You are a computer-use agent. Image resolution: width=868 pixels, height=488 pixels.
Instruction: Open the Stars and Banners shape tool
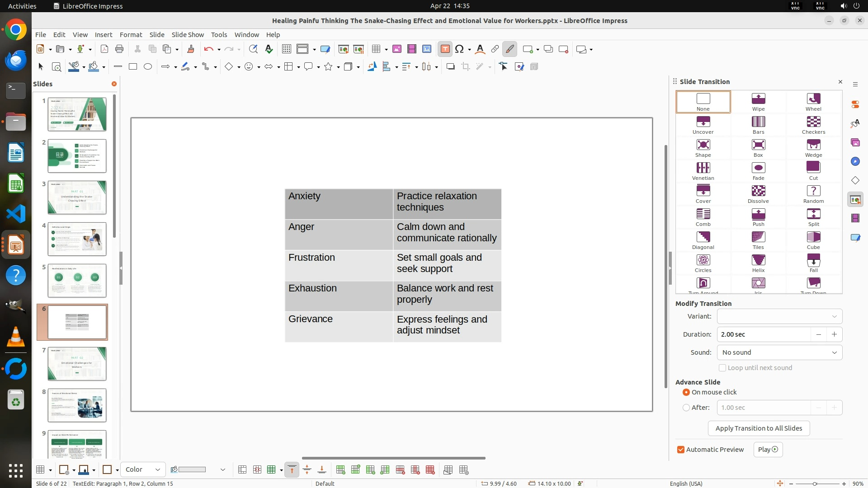[329, 66]
